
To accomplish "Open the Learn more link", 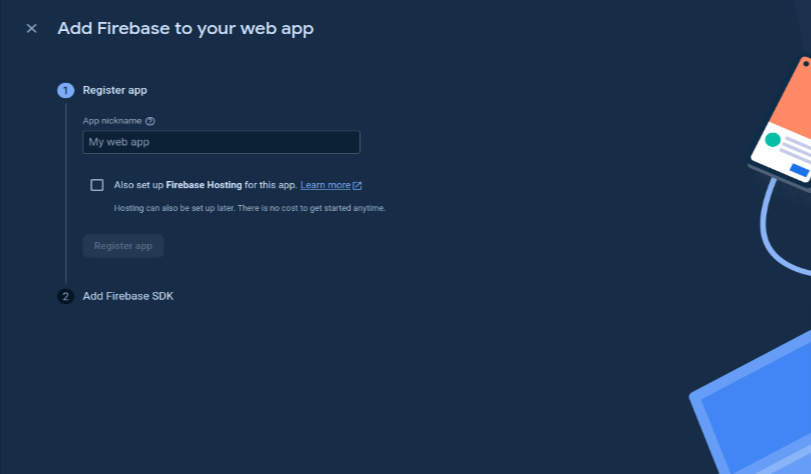I will [325, 185].
